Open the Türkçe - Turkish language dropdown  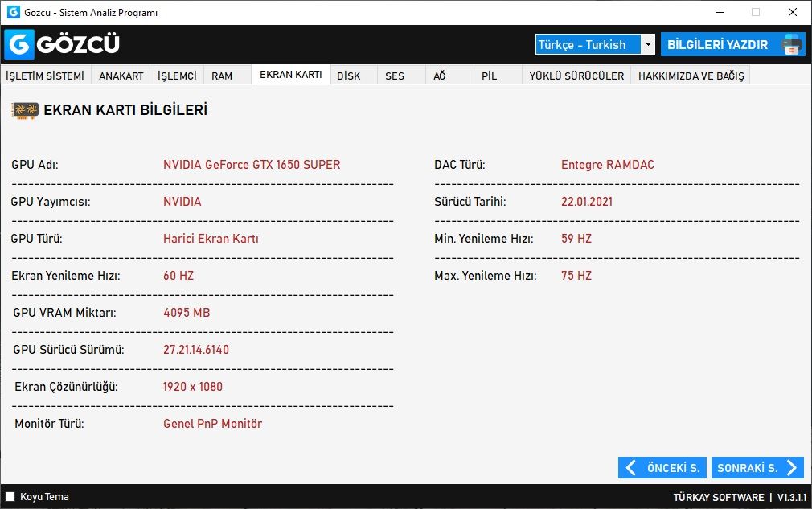[595, 44]
